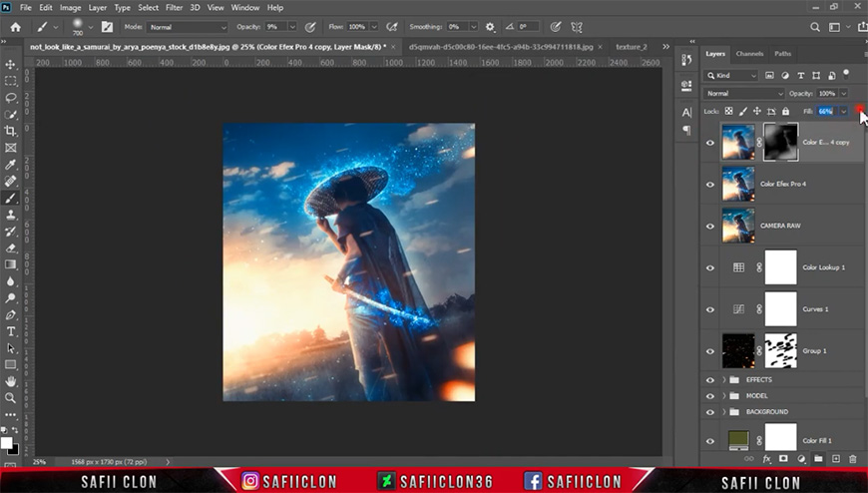The image size is (868, 493).
Task: Open the brush Mode dropdown
Action: point(188,27)
